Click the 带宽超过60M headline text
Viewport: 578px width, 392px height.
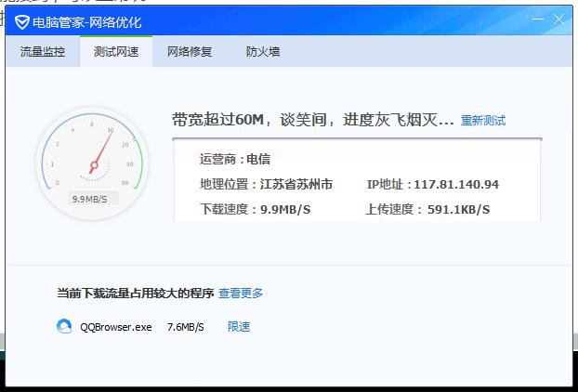313,120
